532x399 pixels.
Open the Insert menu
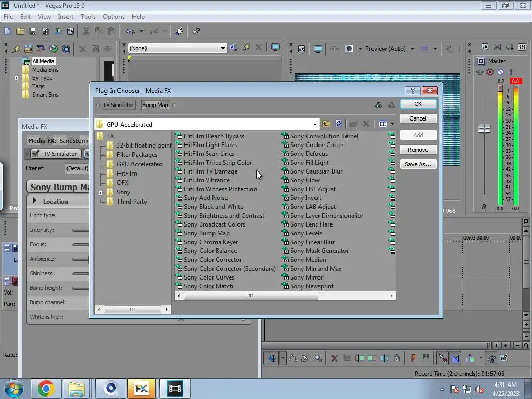65,16
